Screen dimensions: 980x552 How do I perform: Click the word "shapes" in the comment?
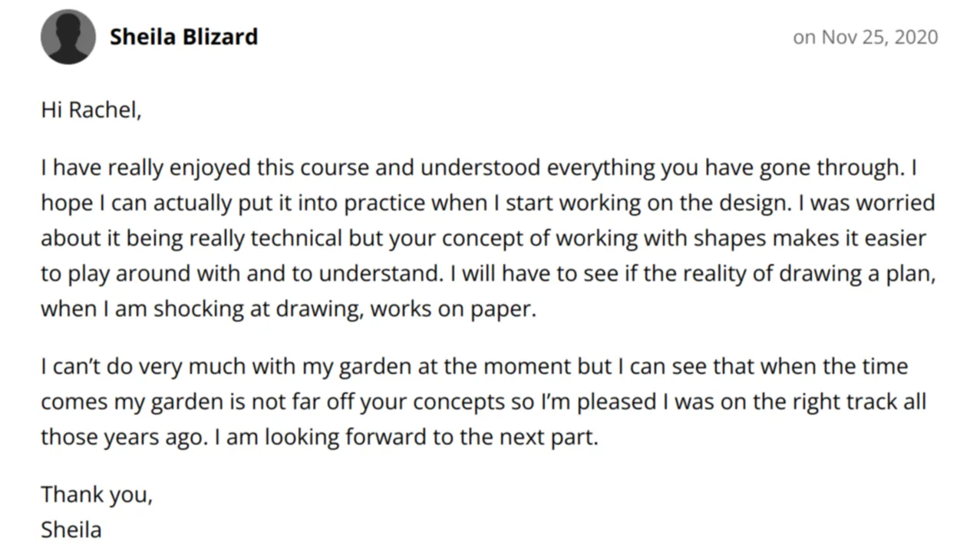[730, 238]
